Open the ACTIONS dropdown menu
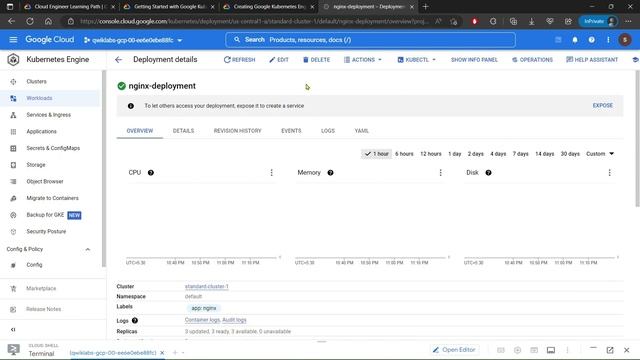The height and width of the screenshot is (360, 640). click(x=363, y=60)
